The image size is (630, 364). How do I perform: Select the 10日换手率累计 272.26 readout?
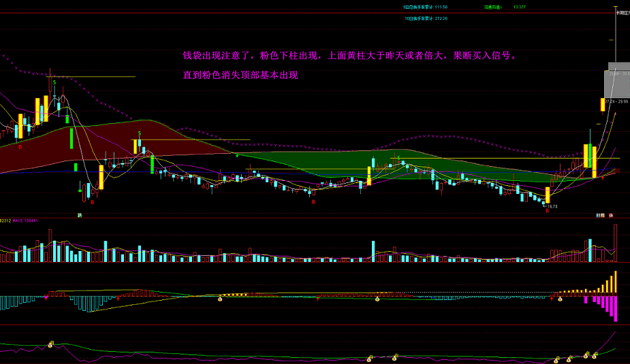(426, 18)
